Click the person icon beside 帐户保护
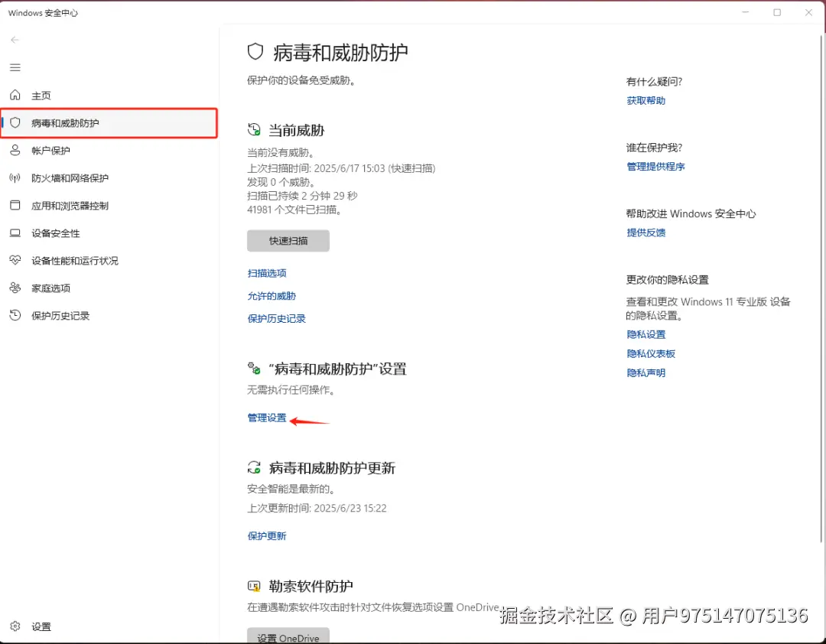The image size is (826, 644). click(15, 150)
